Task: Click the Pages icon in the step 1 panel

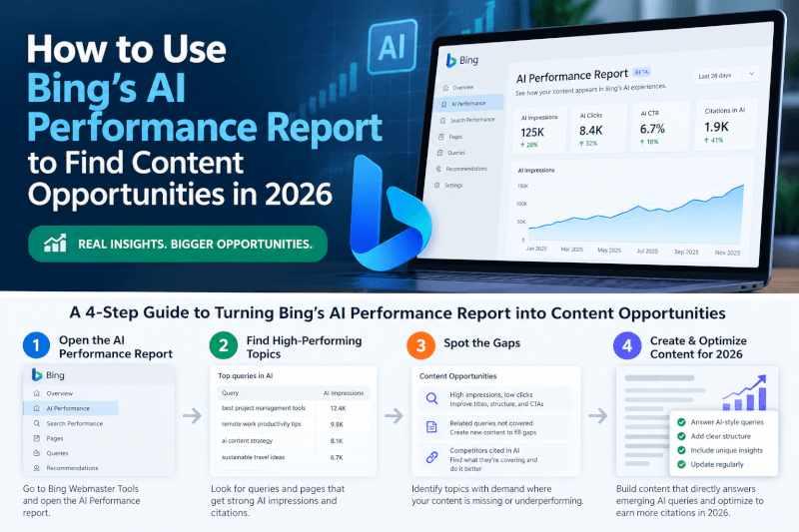Action: [37, 438]
